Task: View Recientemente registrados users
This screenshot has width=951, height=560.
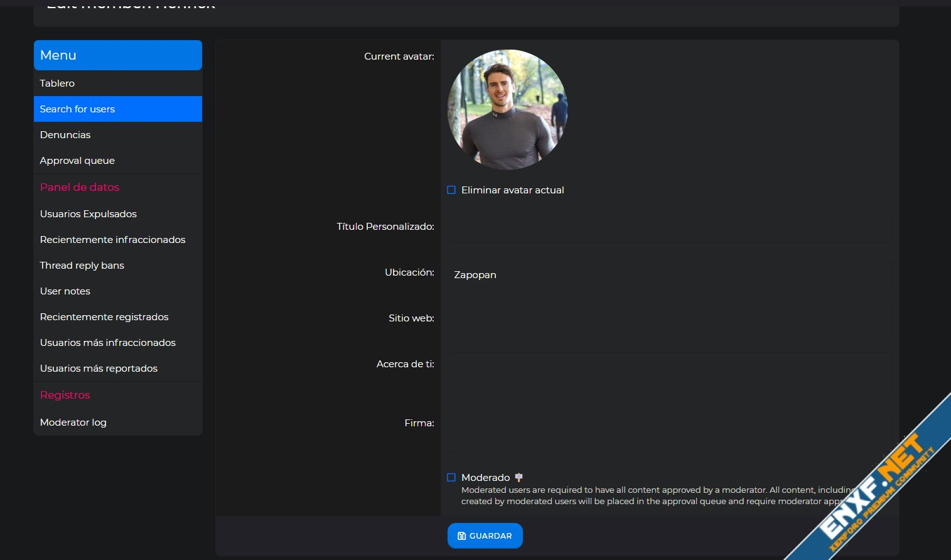Action: coord(118,316)
